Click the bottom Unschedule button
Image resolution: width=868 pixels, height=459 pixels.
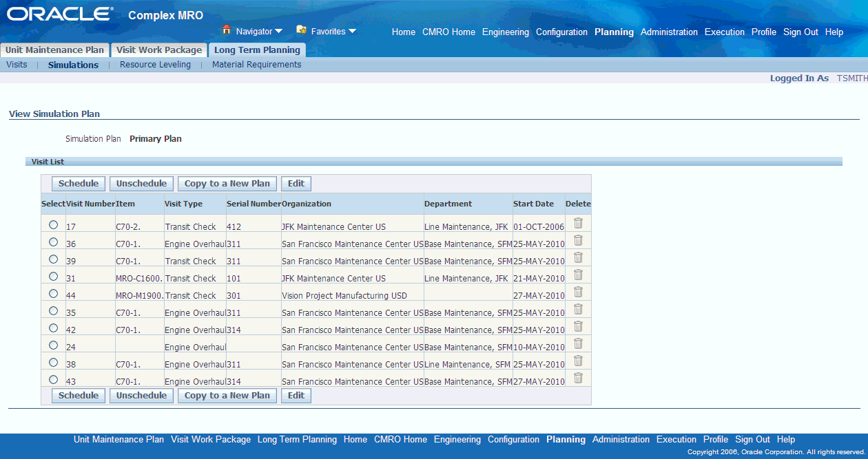pyautogui.click(x=141, y=396)
